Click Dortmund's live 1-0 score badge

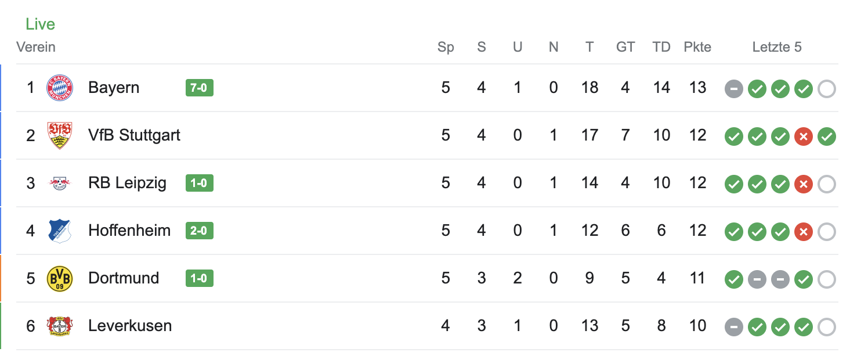click(x=199, y=278)
